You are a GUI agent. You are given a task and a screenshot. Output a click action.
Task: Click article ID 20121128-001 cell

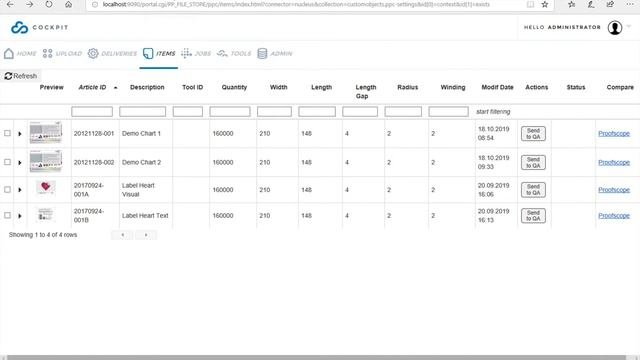tap(94, 133)
